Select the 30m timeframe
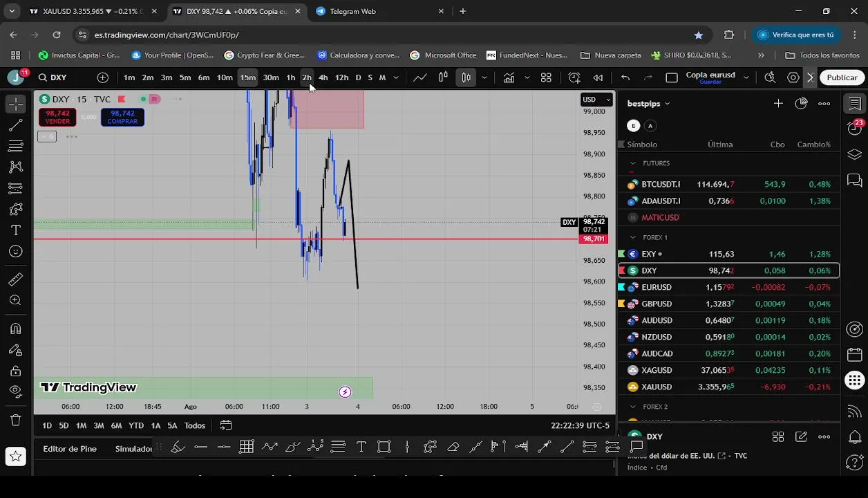Screen dimensions: 868x498 click(271, 77)
